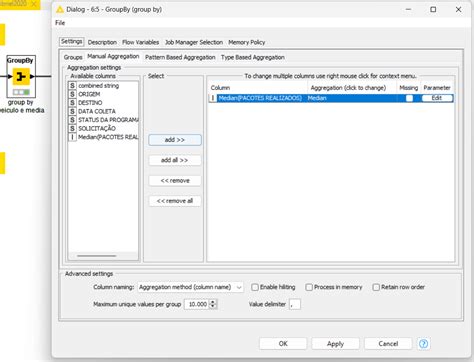Cancel the GroupBy dialog

388,344
